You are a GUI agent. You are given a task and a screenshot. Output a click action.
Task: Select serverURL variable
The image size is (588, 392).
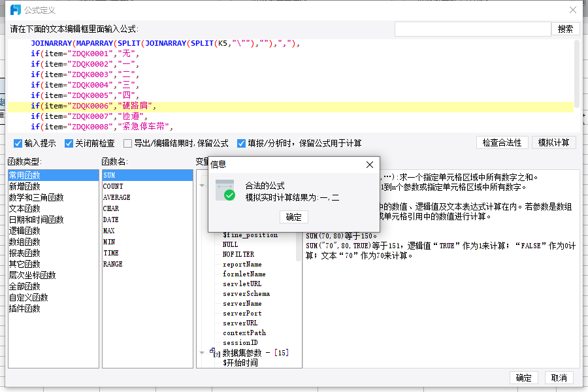[x=240, y=323]
